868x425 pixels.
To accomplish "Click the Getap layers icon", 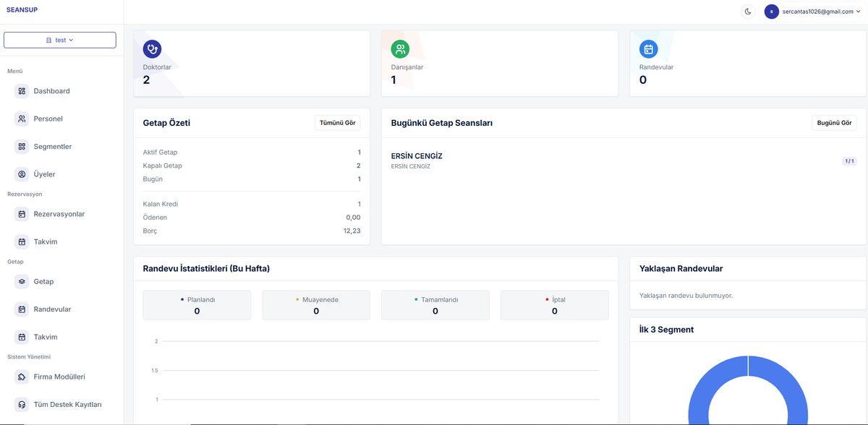I will pos(22,281).
